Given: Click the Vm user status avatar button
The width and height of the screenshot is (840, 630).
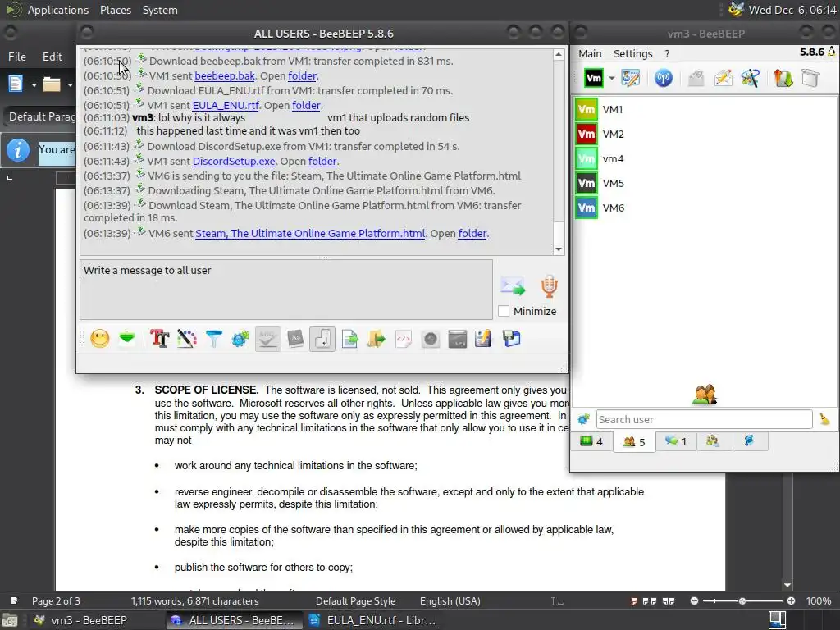Looking at the screenshot, I should [x=594, y=78].
